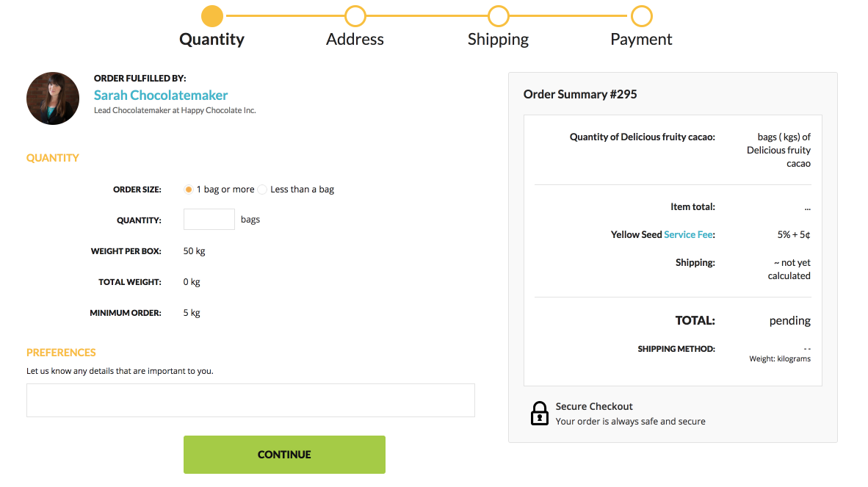Select 'Less than a bag' option
This screenshot has height=487, width=868.
[x=262, y=190]
